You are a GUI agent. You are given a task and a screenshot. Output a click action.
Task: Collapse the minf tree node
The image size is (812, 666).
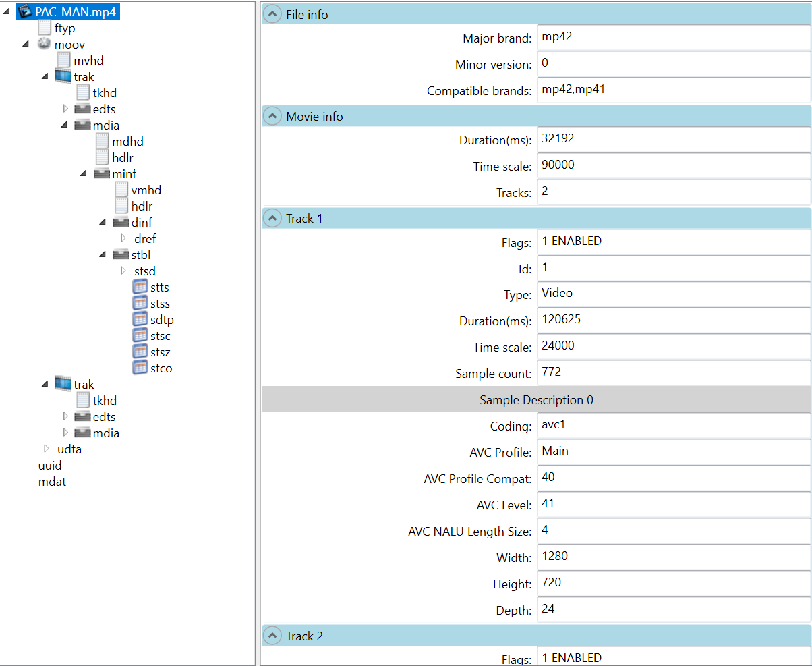point(84,173)
